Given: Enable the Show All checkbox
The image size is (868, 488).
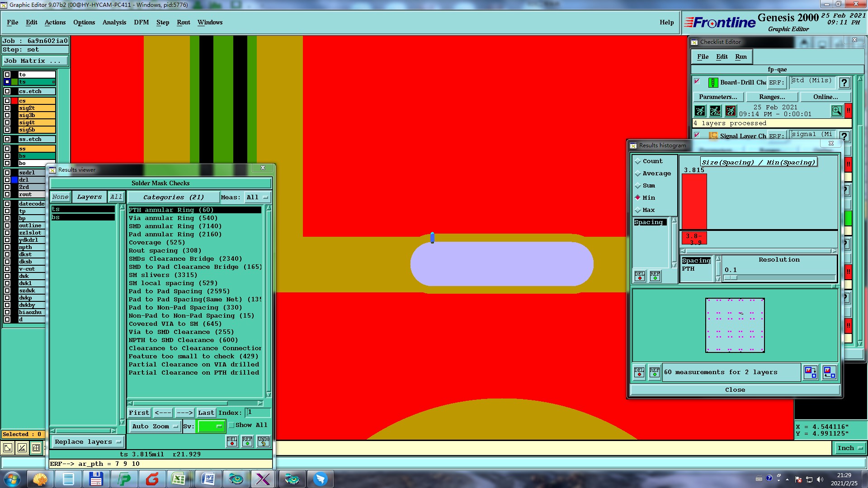Looking at the screenshot, I should 231,425.
